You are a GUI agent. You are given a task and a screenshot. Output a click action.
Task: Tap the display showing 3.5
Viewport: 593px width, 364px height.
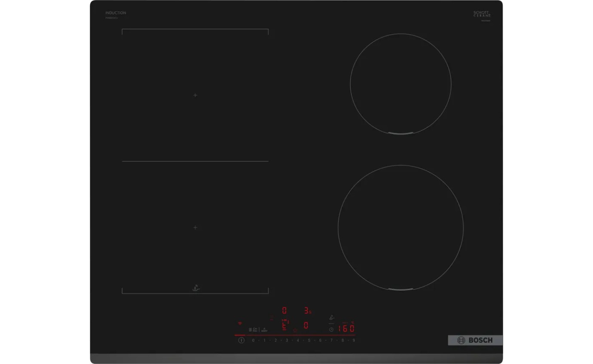307,311
